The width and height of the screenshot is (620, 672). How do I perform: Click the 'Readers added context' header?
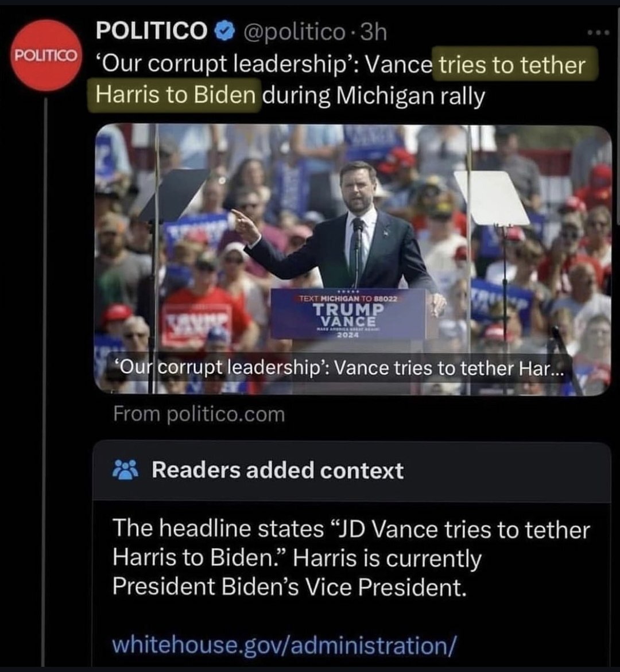278,471
